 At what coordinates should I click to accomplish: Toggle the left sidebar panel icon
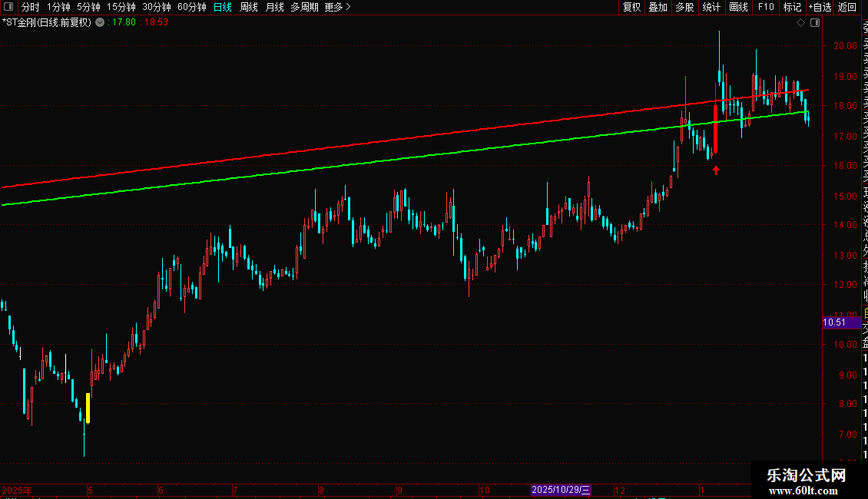[x=8, y=7]
